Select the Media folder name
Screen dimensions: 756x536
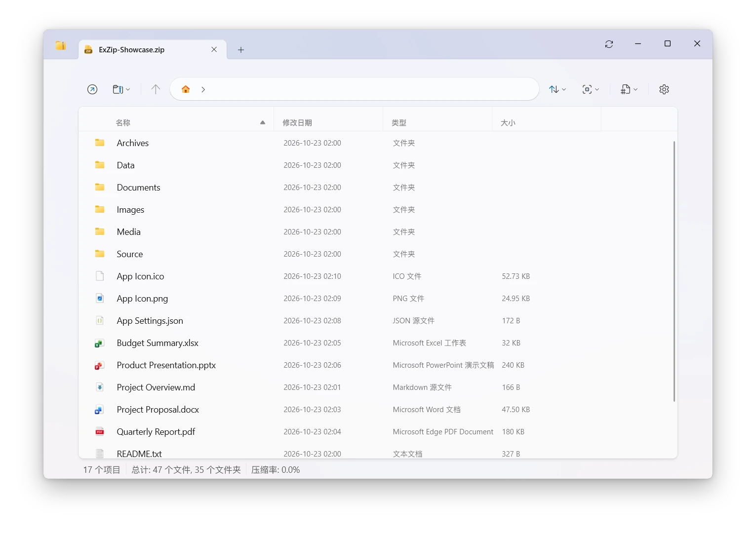click(129, 232)
